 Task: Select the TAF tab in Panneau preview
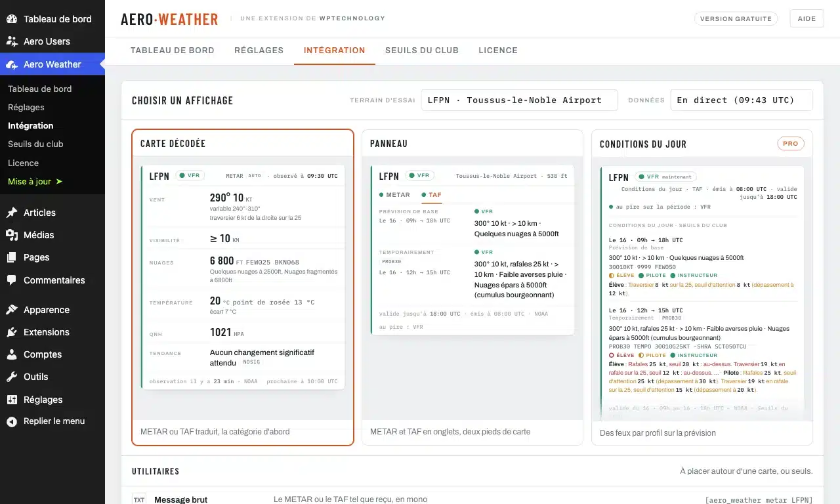pyautogui.click(x=432, y=195)
